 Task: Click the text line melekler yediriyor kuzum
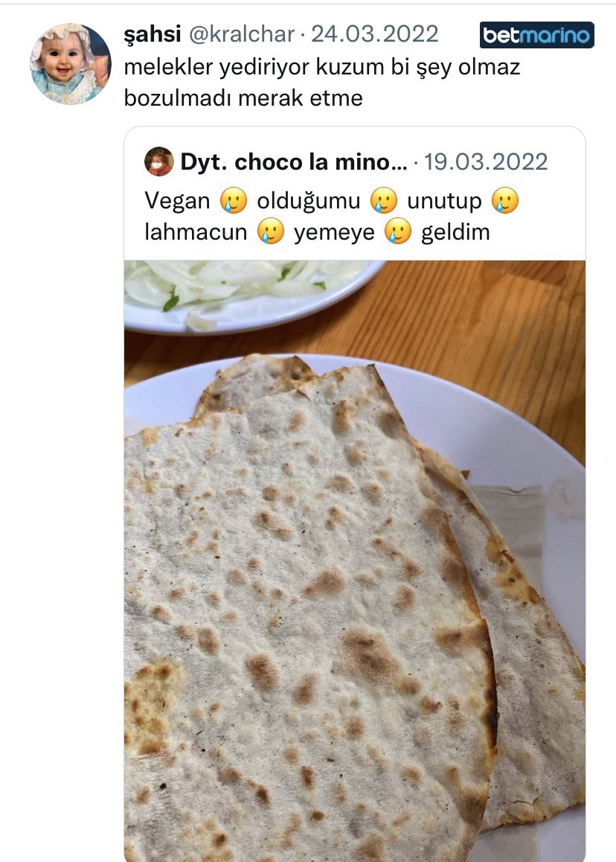pyautogui.click(x=322, y=68)
